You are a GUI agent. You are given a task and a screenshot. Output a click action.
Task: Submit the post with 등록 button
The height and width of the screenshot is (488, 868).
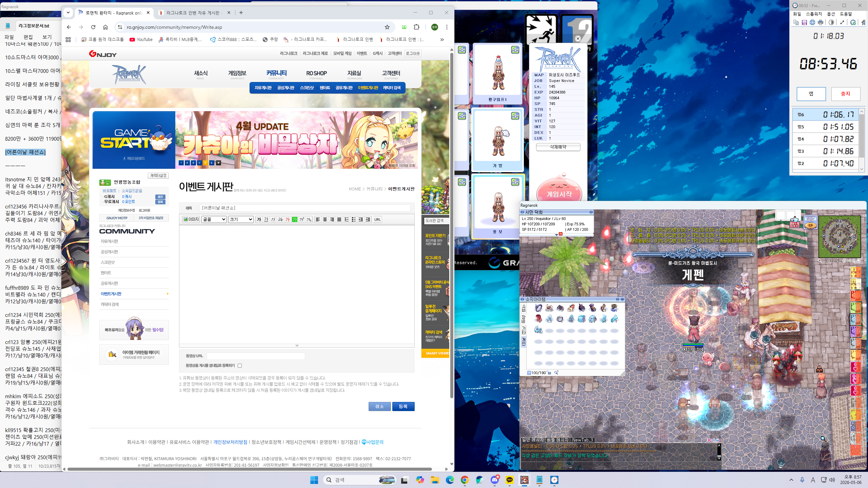click(403, 406)
